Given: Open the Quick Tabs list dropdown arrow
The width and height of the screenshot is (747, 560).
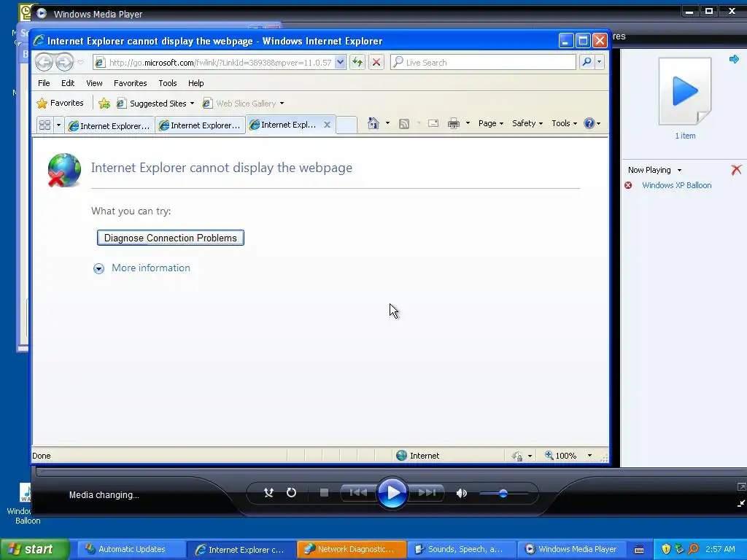Looking at the screenshot, I should [58, 125].
